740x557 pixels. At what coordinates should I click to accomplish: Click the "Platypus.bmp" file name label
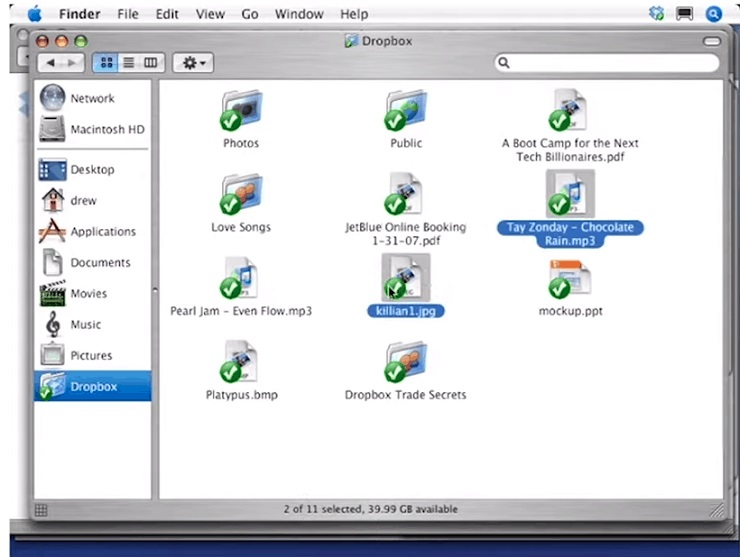pyautogui.click(x=241, y=395)
